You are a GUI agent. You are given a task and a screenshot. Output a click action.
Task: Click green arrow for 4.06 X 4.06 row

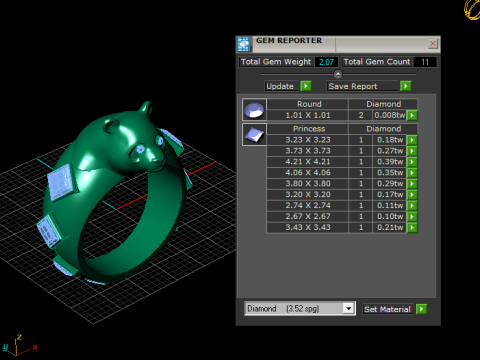click(x=412, y=173)
